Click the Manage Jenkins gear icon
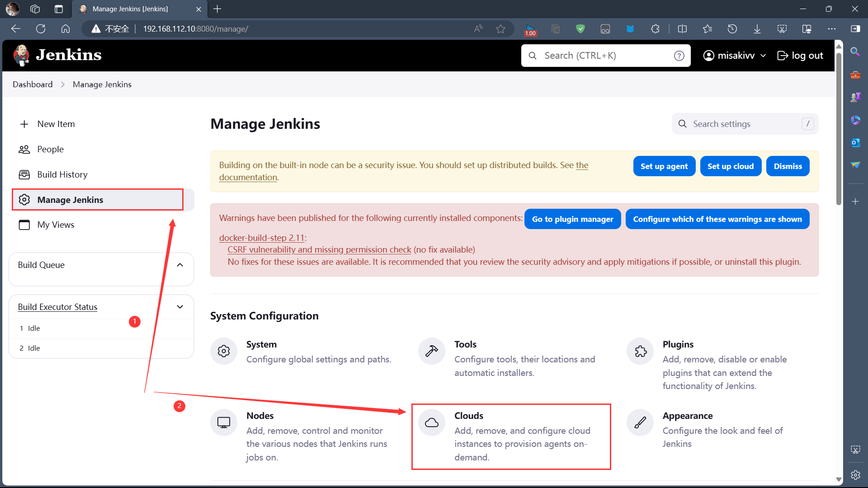868x488 pixels. coord(24,200)
